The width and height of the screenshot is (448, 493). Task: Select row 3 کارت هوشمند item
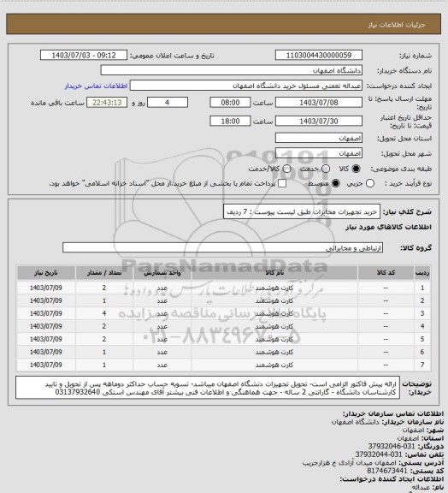coord(274,313)
